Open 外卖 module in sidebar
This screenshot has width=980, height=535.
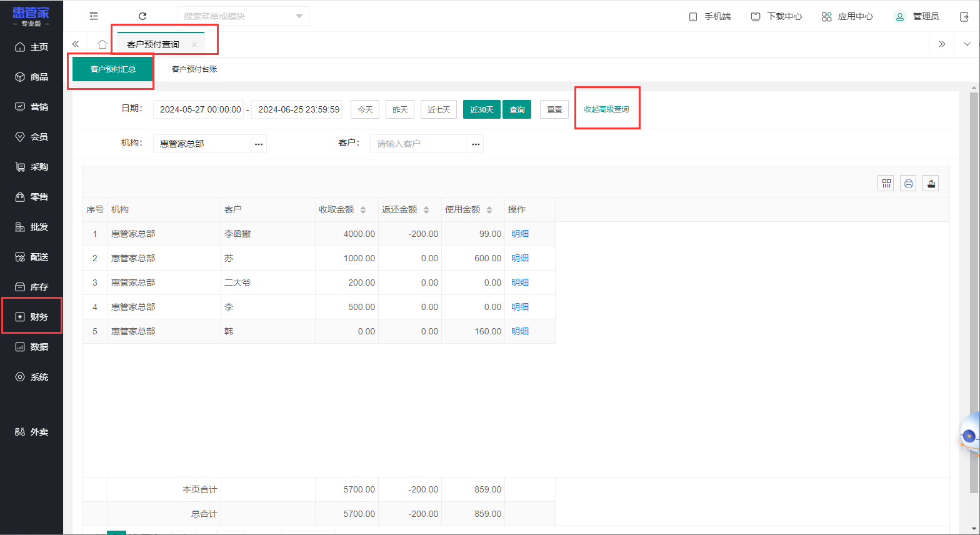tap(31, 432)
